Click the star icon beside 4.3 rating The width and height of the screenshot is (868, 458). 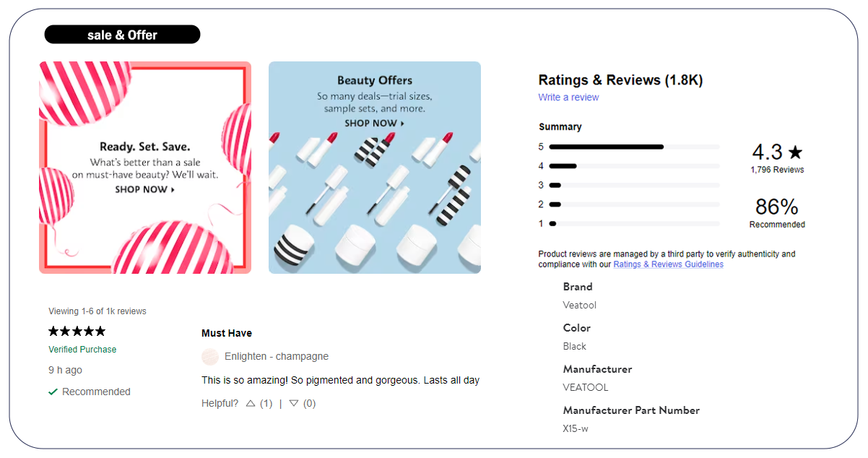coord(795,152)
